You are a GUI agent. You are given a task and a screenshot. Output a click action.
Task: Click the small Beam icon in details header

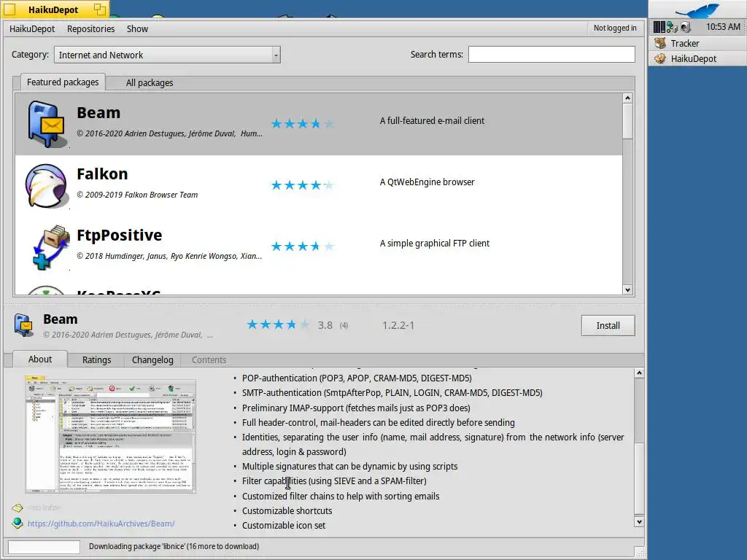coord(23,325)
